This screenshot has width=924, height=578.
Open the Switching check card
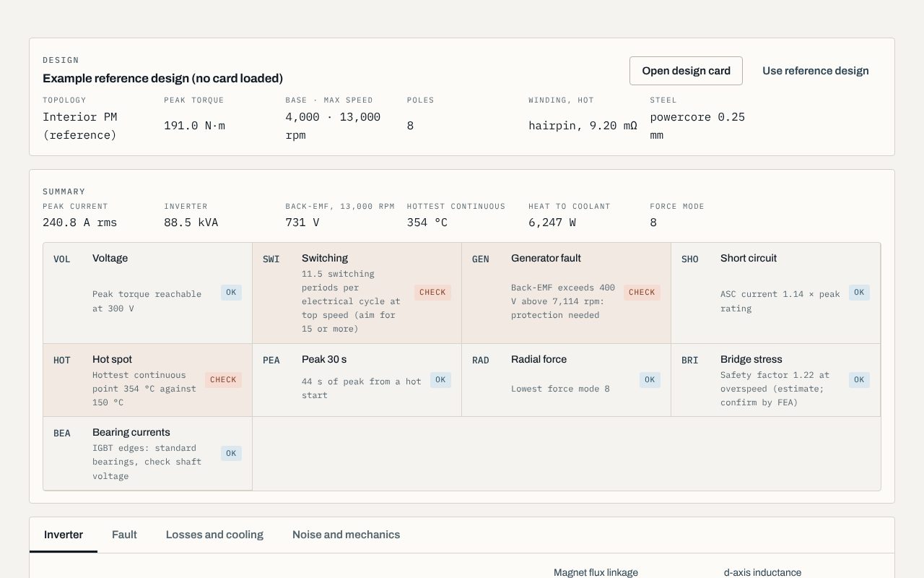point(357,293)
